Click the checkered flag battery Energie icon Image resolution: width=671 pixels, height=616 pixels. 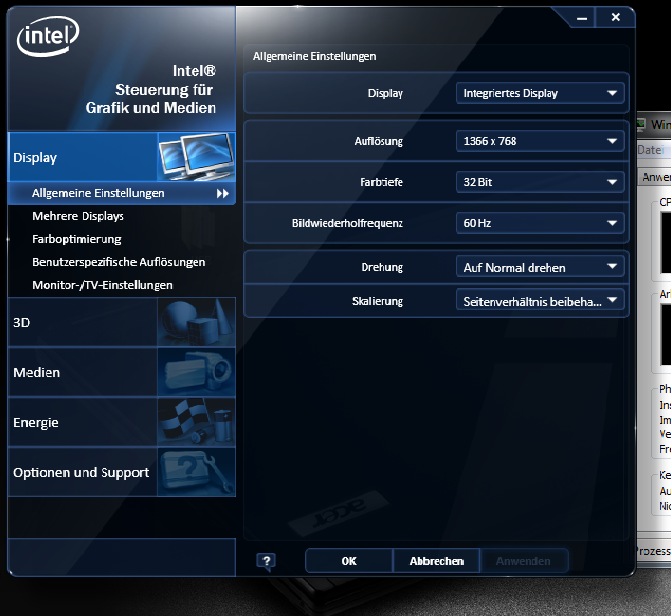tap(197, 422)
